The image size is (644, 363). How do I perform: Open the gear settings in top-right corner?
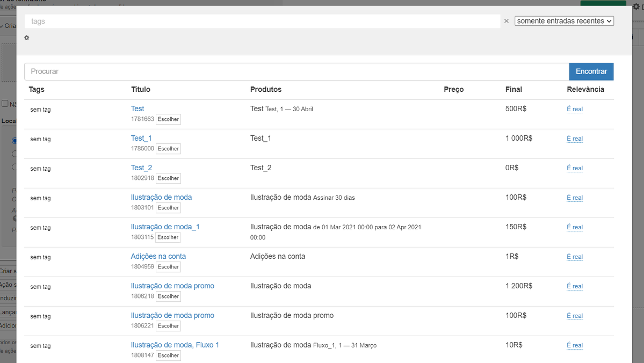(x=636, y=6)
